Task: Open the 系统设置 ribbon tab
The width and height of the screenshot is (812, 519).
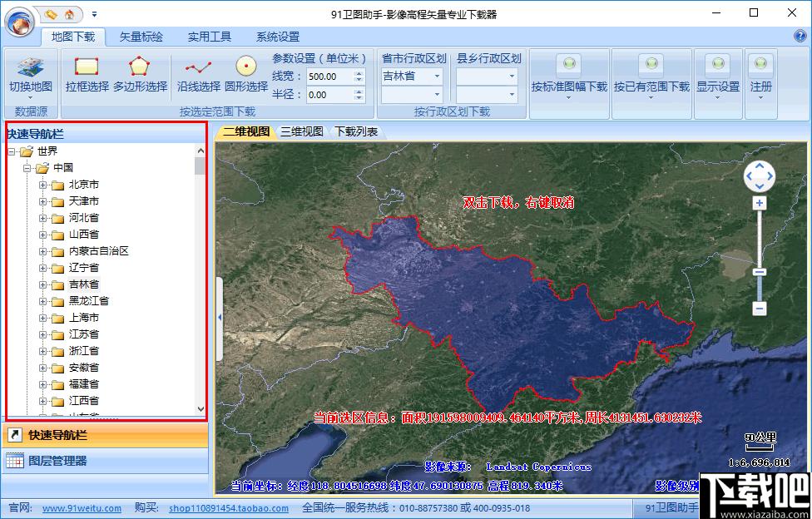Action: (x=278, y=37)
